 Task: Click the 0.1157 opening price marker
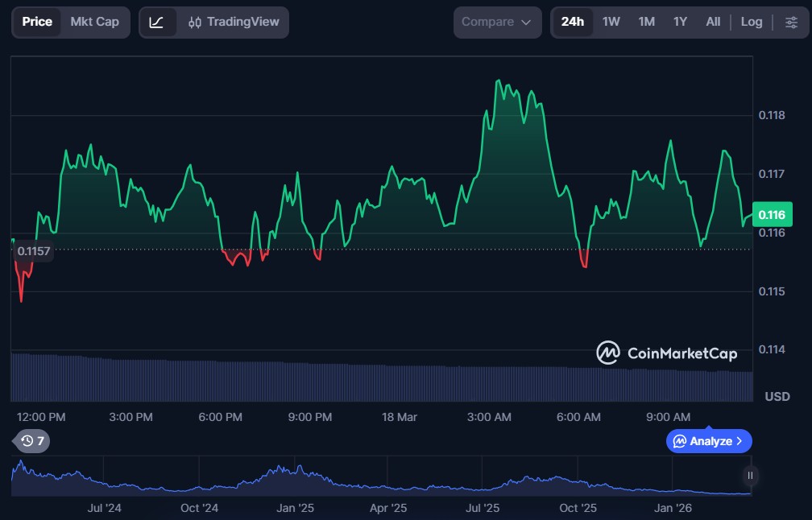coord(34,251)
